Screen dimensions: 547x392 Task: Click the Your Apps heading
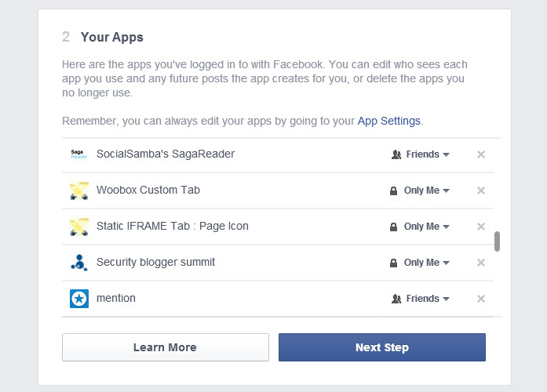pyautogui.click(x=112, y=38)
